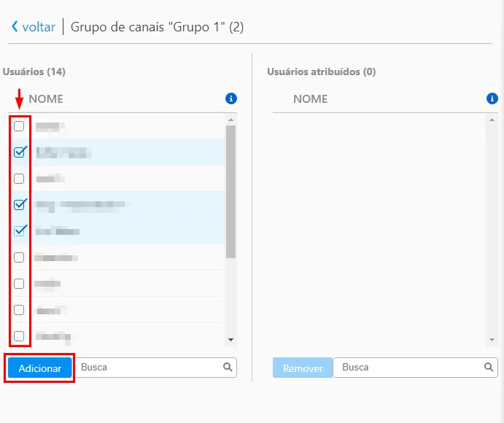The height and width of the screenshot is (423, 504).
Task: Tick the sixth user checkbox
Action: pyautogui.click(x=19, y=257)
